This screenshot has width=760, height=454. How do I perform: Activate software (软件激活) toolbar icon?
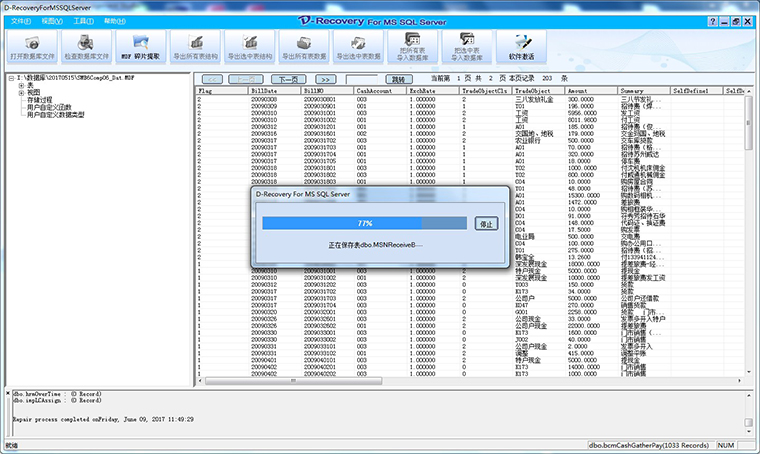coord(521,47)
